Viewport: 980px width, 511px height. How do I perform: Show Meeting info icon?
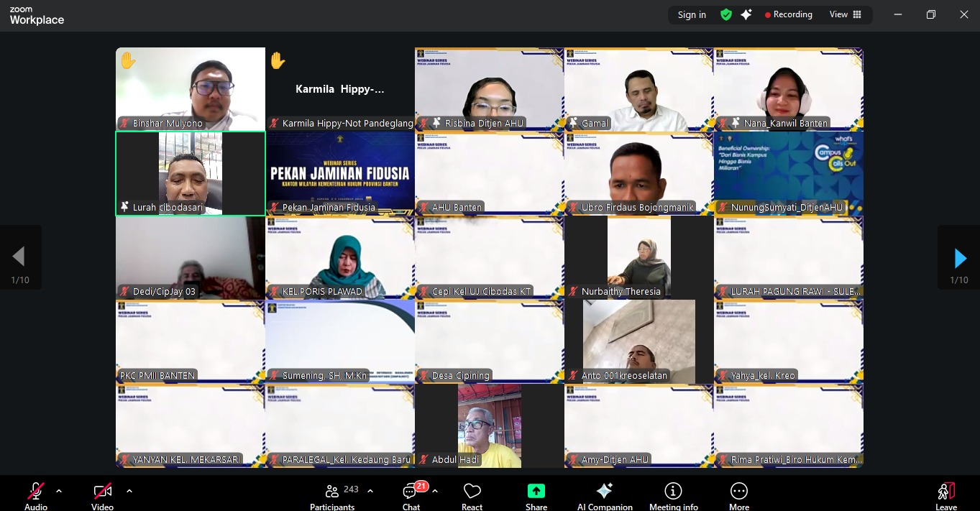(673, 492)
